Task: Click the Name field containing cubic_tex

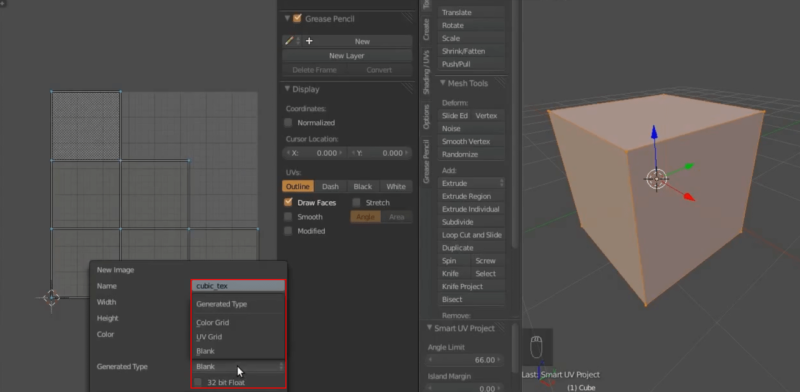Action: pyautogui.click(x=238, y=286)
